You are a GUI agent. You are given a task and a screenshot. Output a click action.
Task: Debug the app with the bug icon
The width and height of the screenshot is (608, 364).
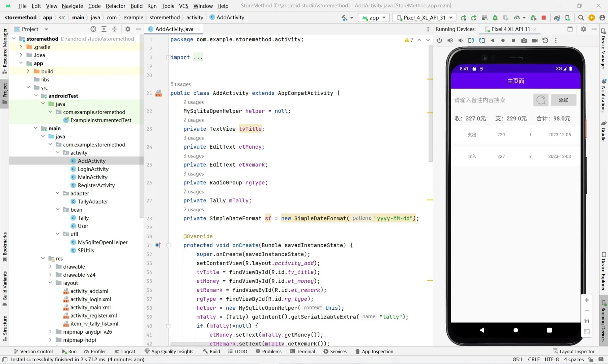coord(495,18)
